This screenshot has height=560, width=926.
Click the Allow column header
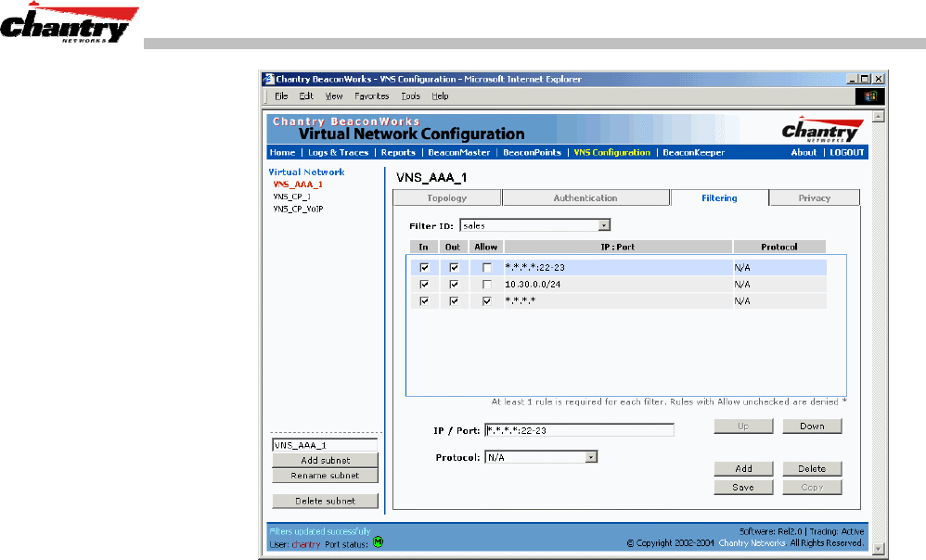486,247
